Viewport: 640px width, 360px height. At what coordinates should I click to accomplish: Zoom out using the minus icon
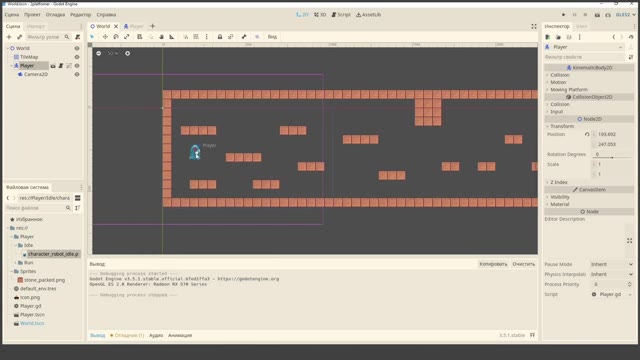pos(99,53)
